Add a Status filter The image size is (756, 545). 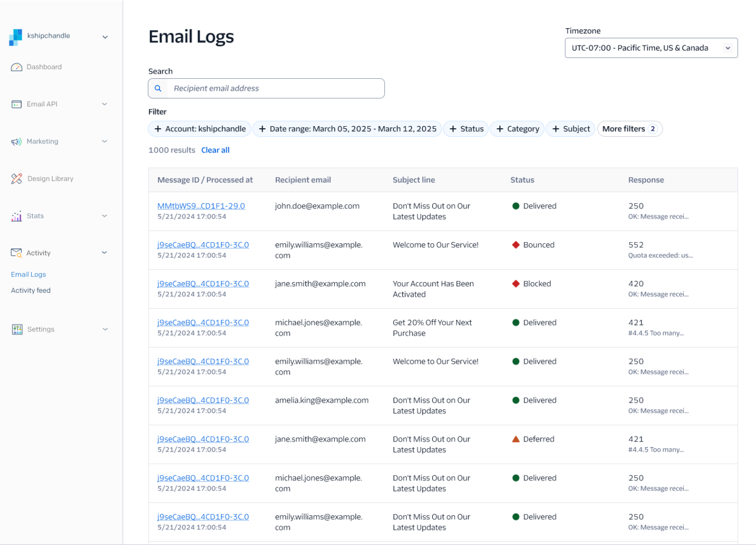coord(466,129)
